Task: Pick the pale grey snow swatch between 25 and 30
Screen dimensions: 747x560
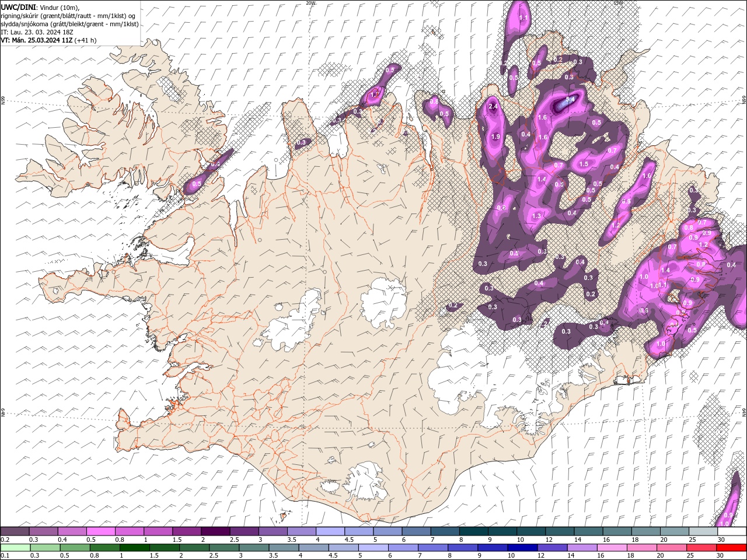Action: point(703,531)
